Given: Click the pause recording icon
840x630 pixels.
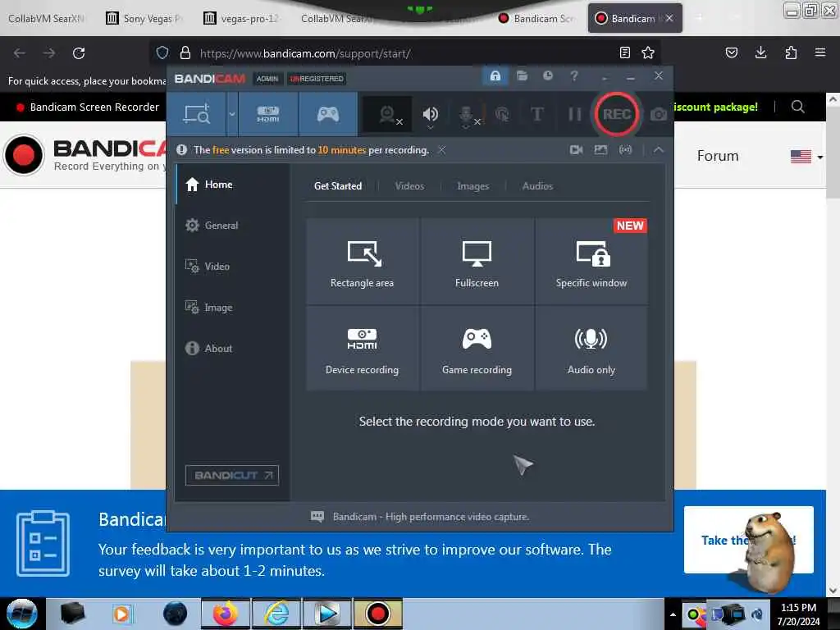Looking at the screenshot, I should pos(574,114).
